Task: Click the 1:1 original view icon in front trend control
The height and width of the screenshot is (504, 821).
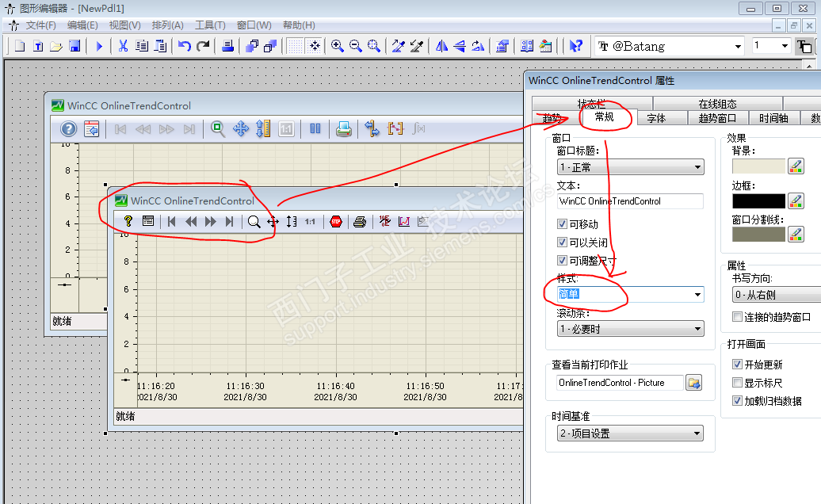Action: [x=310, y=221]
